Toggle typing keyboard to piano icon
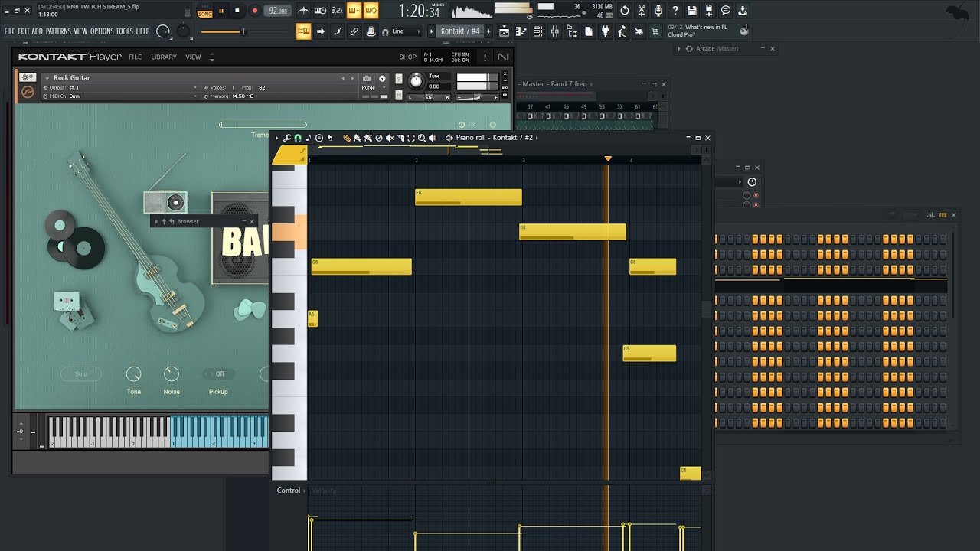Viewport: 980px width, 551px height. pos(303,31)
